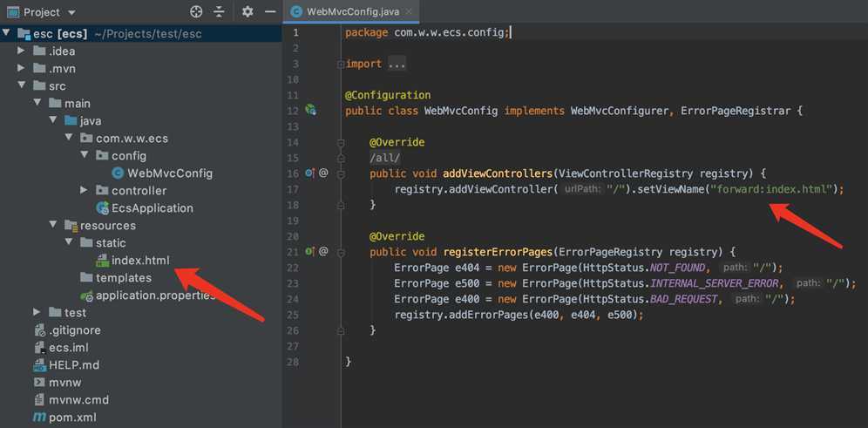Click the WebMvcConfig tab's class icon
Viewport: 868px width, 428px height.
(296, 11)
